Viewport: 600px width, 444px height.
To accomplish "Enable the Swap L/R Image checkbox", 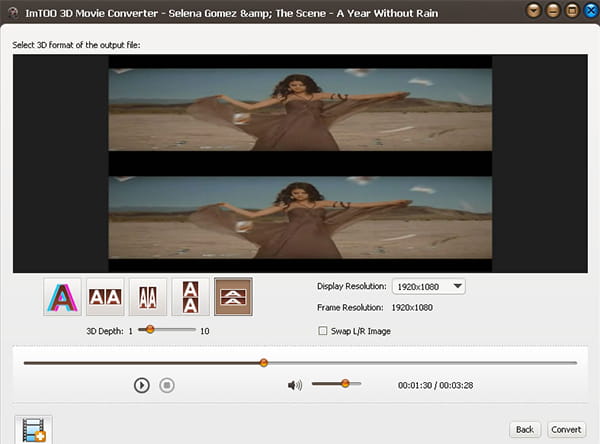I will [323, 331].
